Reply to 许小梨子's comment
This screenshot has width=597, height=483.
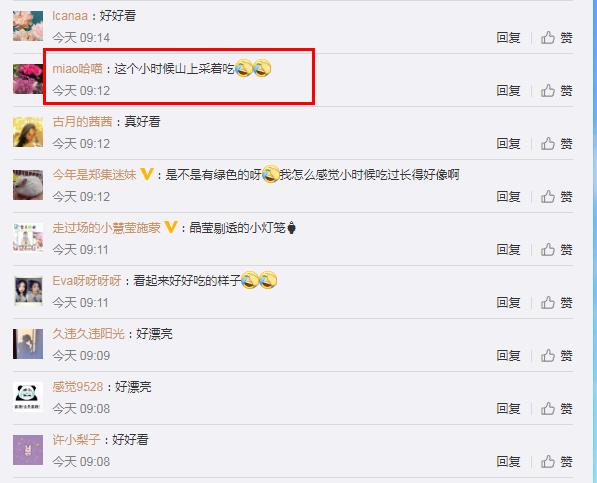508,461
